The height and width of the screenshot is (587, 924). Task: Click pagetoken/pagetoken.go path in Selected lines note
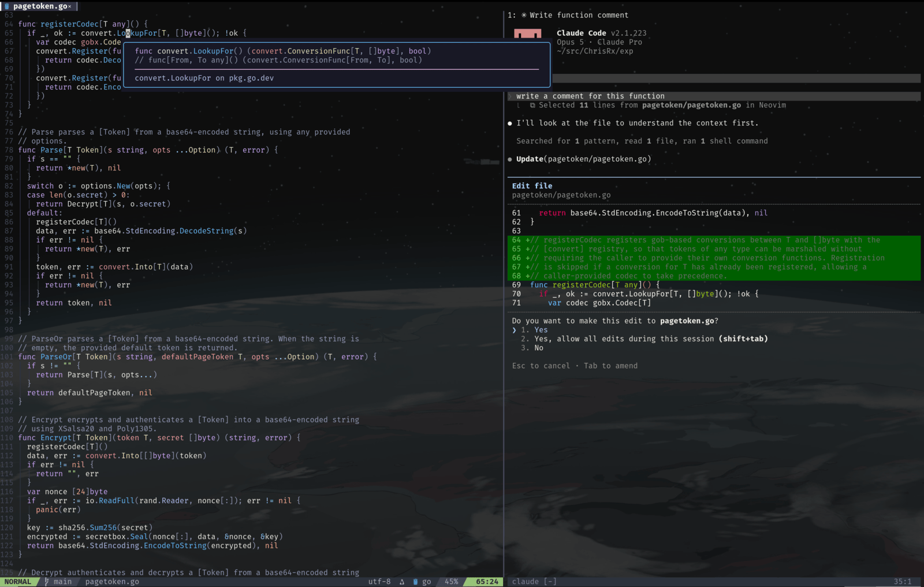[x=691, y=105]
